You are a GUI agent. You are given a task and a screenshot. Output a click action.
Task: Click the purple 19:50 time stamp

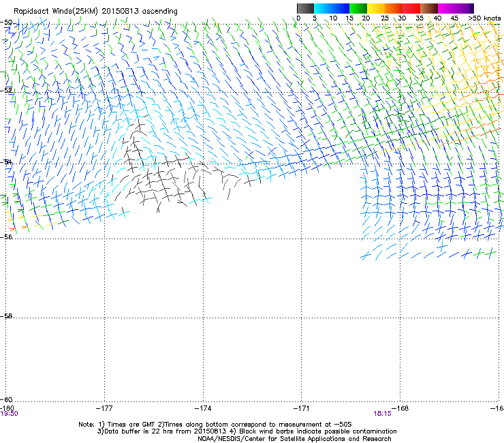pyautogui.click(x=9, y=414)
